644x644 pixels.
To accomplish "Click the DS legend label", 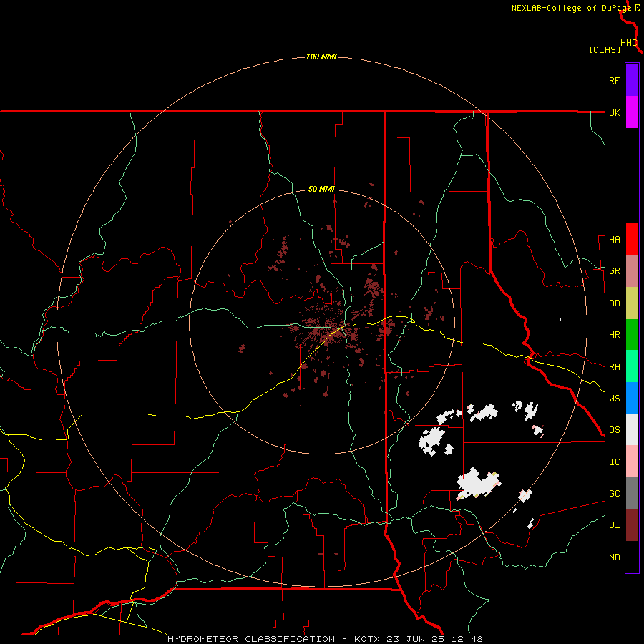I will pos(614,430).
